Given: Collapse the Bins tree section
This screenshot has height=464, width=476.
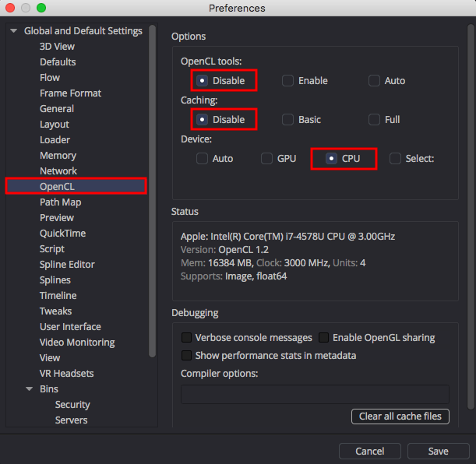Looking at the screenshot, I should tap(29, 388).
